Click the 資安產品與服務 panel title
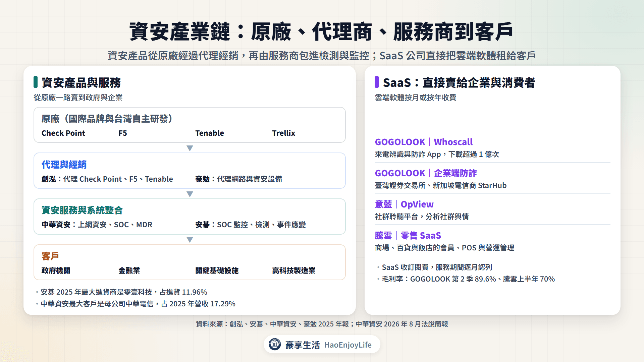 pyautogui.click(x=81, y=82)
